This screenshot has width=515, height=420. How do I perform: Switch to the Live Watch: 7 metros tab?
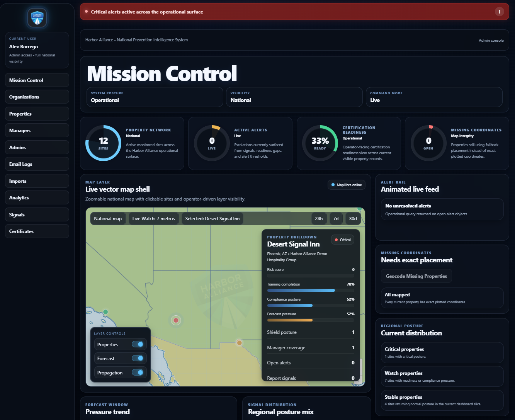point(153,218)
